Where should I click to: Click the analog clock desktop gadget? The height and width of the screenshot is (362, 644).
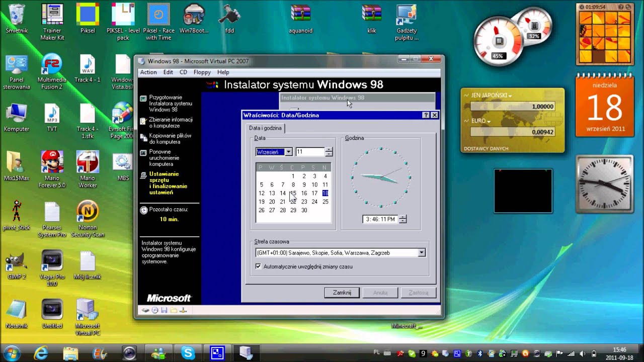click(x=605, y=184)
